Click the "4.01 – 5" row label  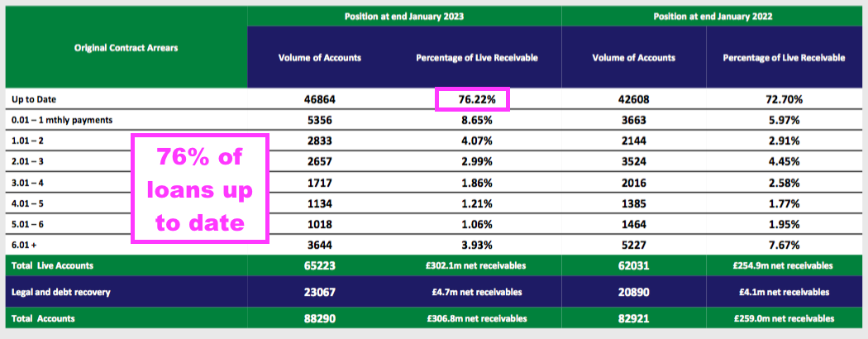point(27,203)
